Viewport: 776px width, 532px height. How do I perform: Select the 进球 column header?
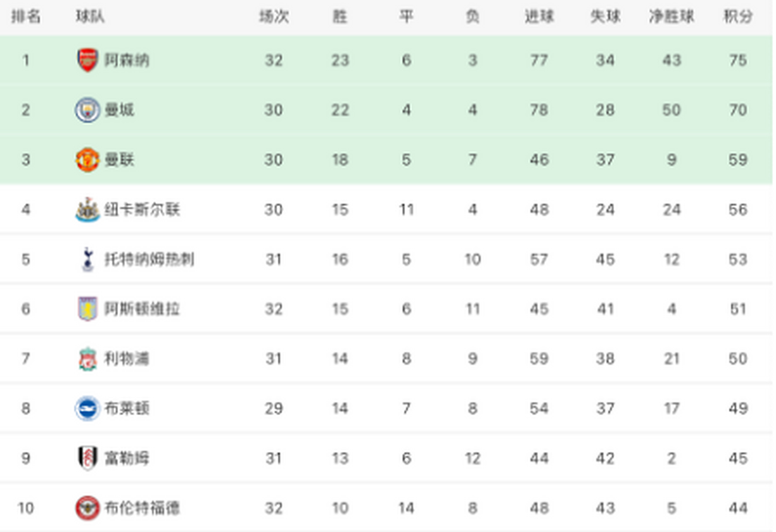click(539, 17)
